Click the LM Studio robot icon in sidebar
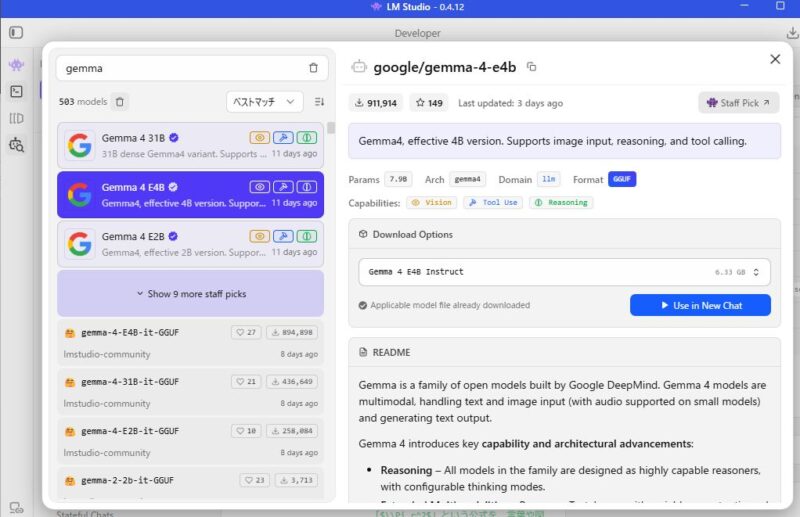Viewport: 800px width, 517px height. tap(16, 65)
